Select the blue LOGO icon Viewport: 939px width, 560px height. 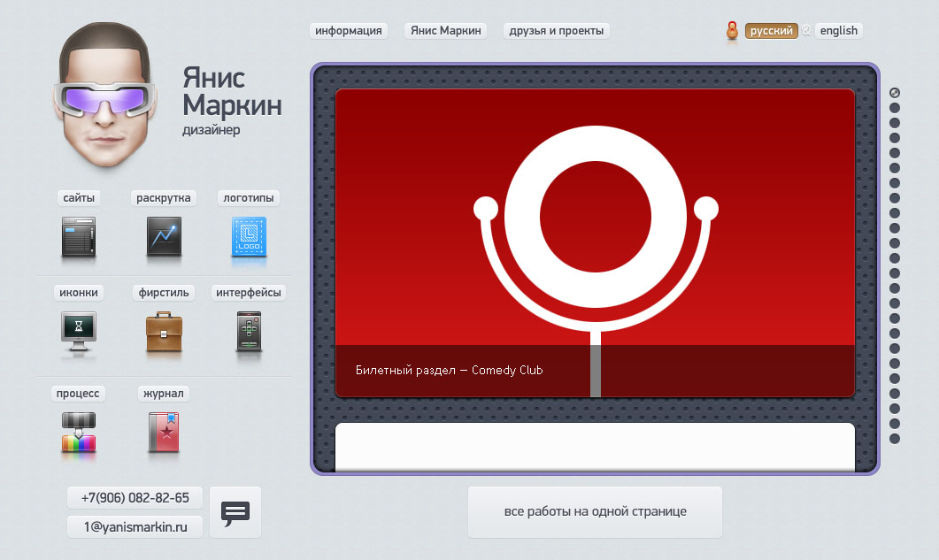(249, 237)
